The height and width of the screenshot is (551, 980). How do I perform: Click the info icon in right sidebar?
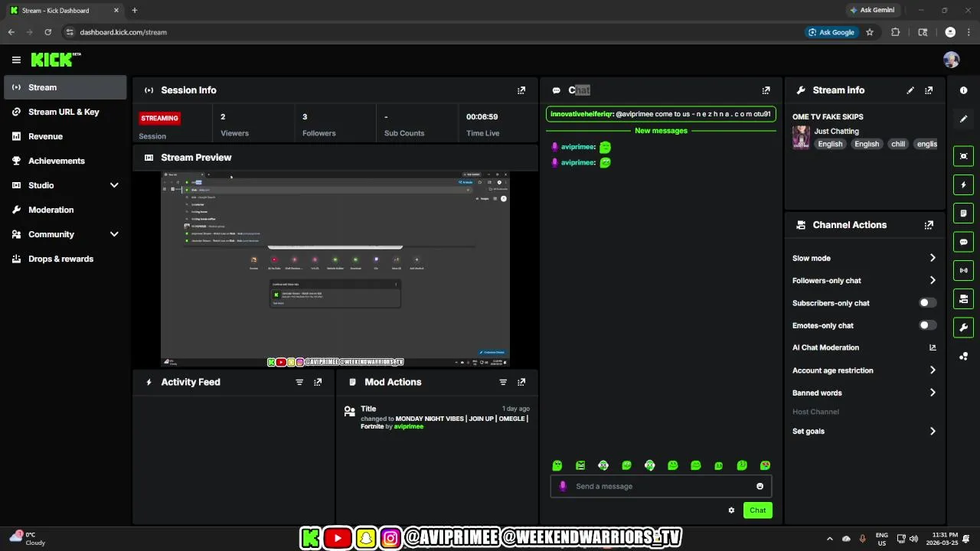click(963, 90)
